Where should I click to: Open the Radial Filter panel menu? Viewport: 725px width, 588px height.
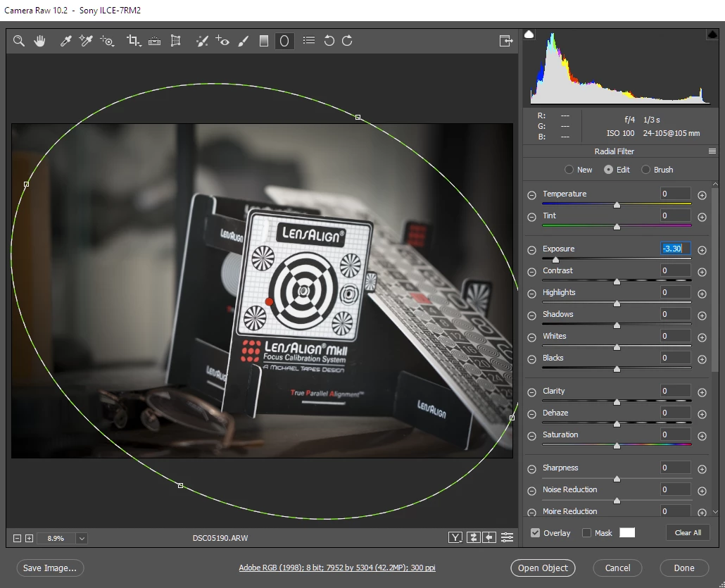(x=712, y=151)
